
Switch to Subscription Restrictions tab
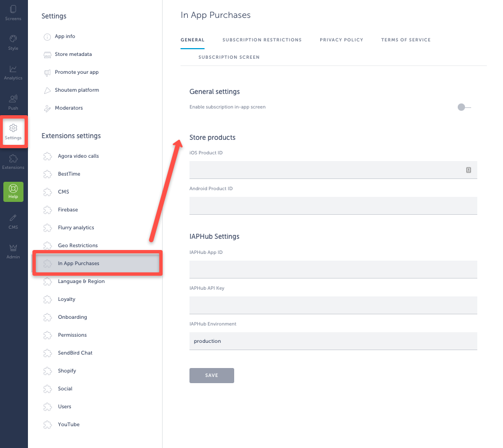tap(262, 40)
